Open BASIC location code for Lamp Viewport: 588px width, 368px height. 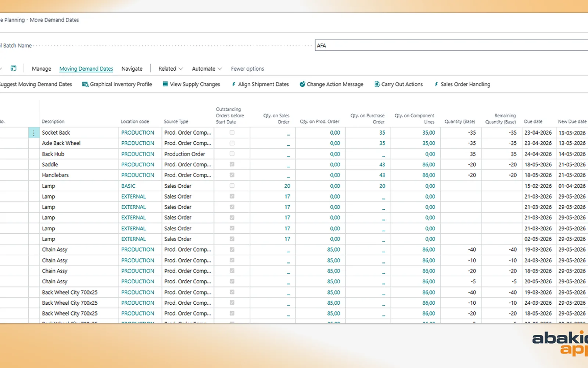[x=128, y=186]
